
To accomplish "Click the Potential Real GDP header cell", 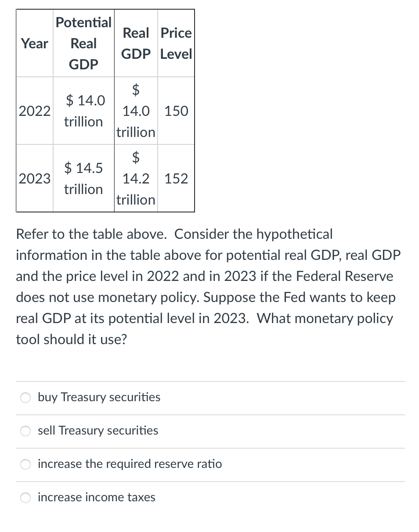I will pos(83,43).
